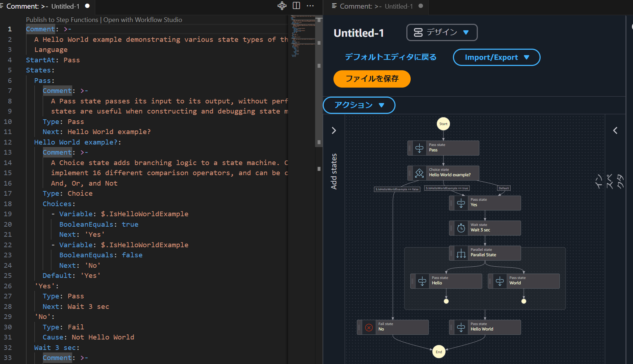This screenshot has width=633, height=364.
Task: Click the End node in the workflow graph
Action: [439, 352]
